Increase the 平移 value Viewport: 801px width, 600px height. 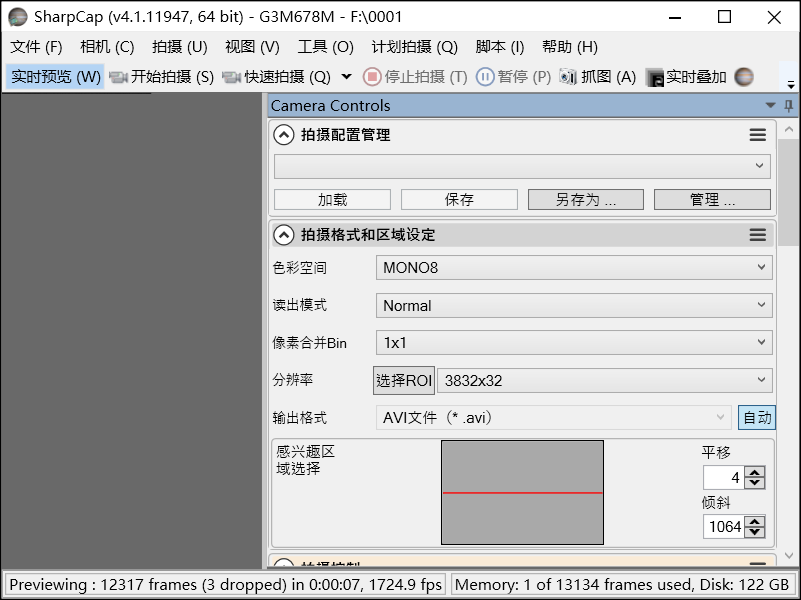(755, 472)
